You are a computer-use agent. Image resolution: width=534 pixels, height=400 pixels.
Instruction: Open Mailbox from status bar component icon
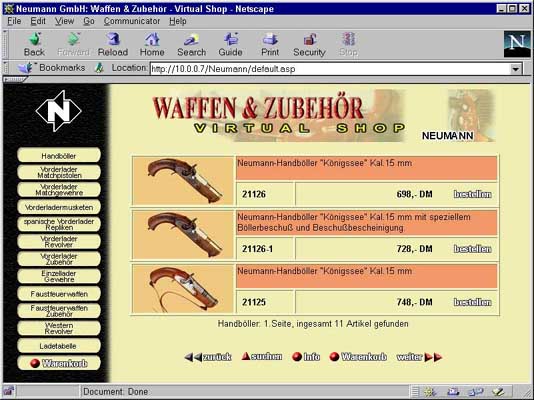pos(453,392)
